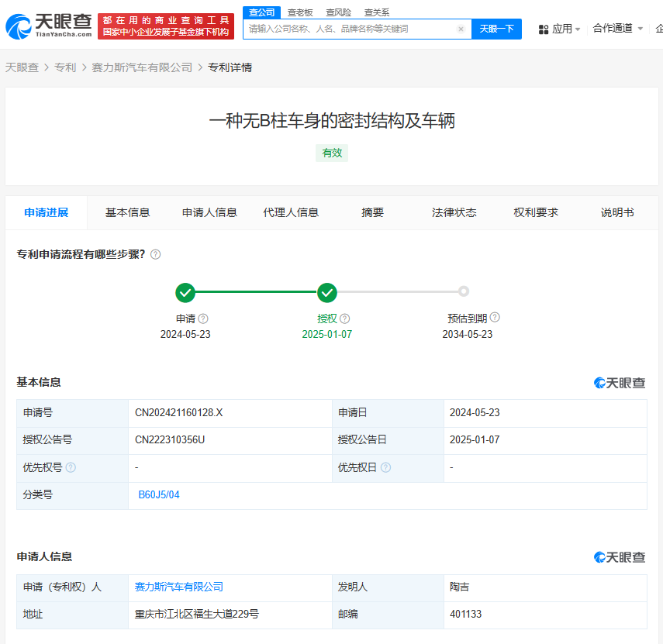Click the help icon next to 授权

pyautogui.click(x=345, y=319)
